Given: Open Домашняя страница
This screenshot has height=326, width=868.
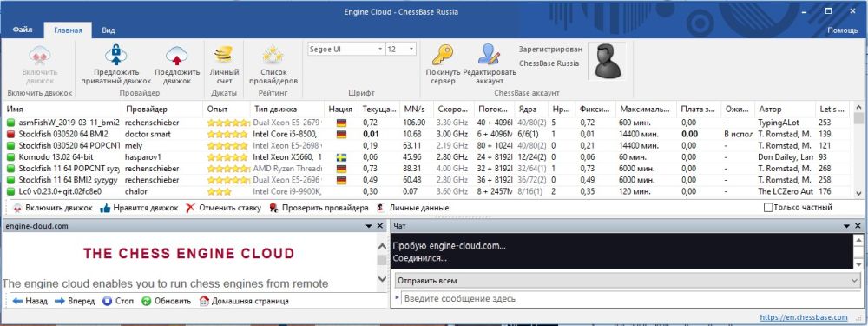Looking at the screenshot, I should click(x=244, y=301).
